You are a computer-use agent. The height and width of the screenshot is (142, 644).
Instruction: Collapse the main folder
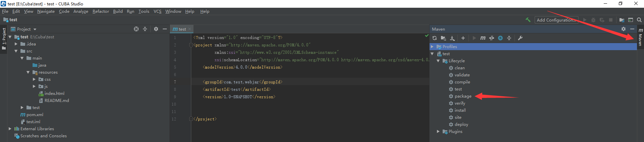coord(22,58)
